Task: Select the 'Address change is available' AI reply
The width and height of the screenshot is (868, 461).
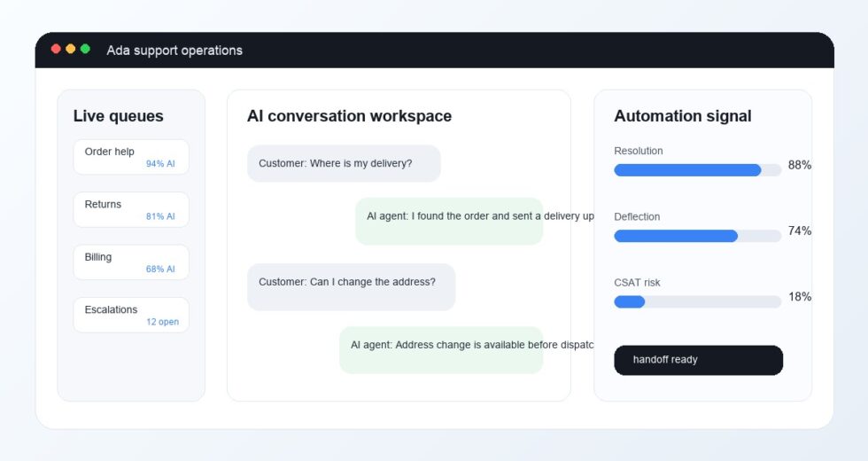Action: click(441, 350)
